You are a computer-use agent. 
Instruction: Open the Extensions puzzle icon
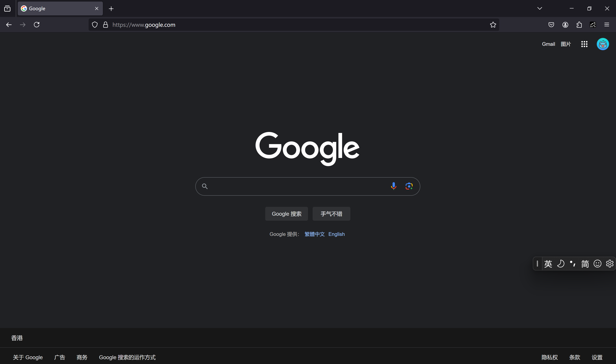(x=579, y=25)
